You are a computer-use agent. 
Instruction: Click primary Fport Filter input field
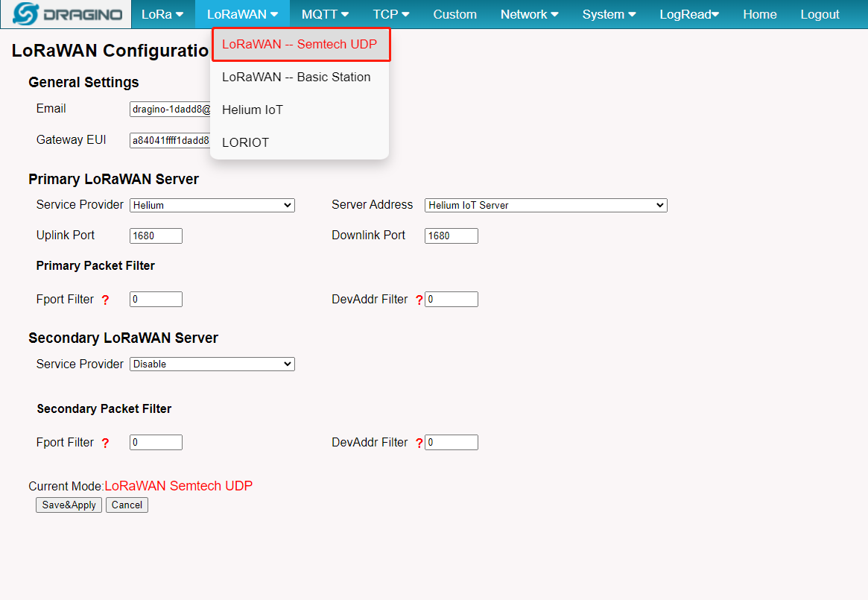[x=156, y=299]
